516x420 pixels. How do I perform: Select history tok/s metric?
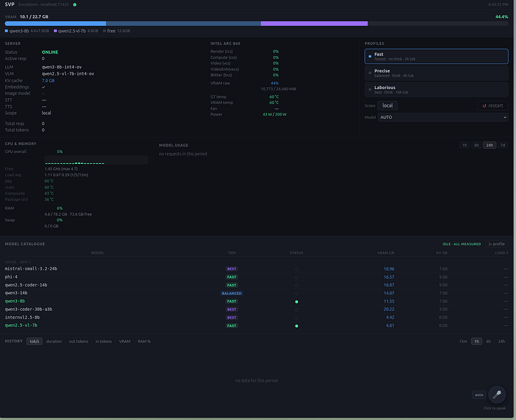(x=34, y=341)
